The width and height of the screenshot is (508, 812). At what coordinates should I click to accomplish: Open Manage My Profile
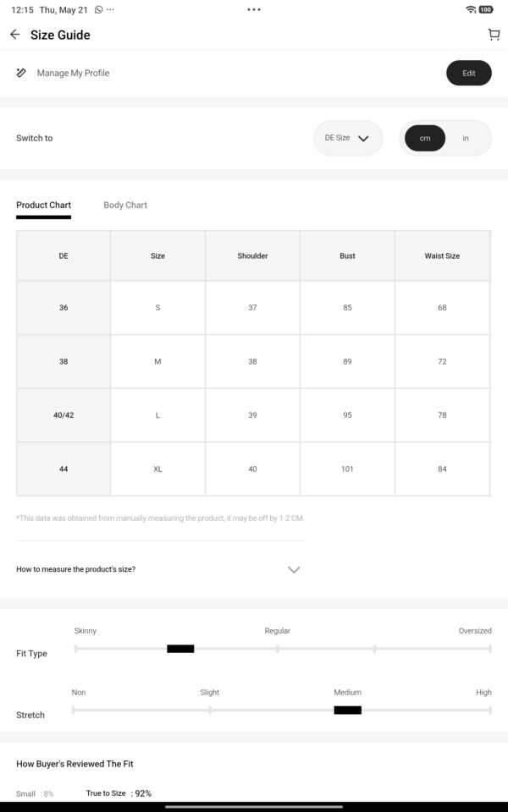73,73
